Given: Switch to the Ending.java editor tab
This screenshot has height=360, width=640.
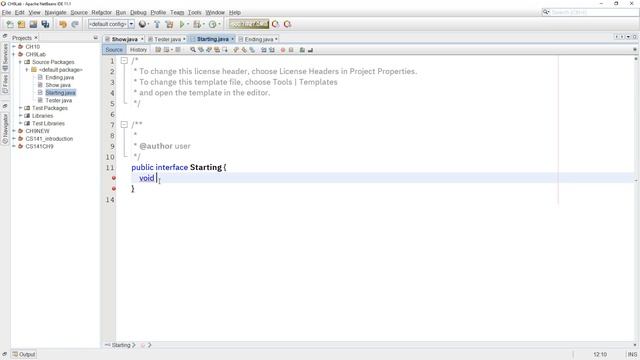Looking at the screenshot, I should click(x=258, y=39).
